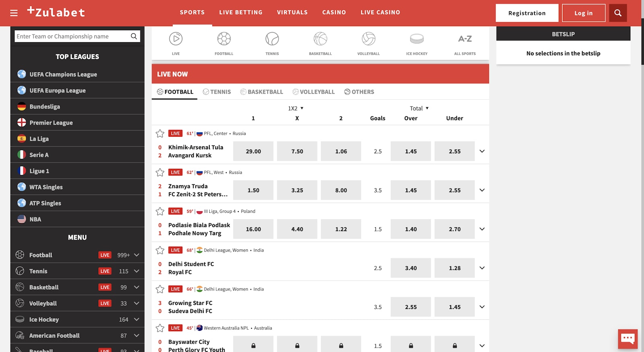Expand the Tennis menu section
The height and width of the screenshot is (352, 644).
click(x=136, y=271)
